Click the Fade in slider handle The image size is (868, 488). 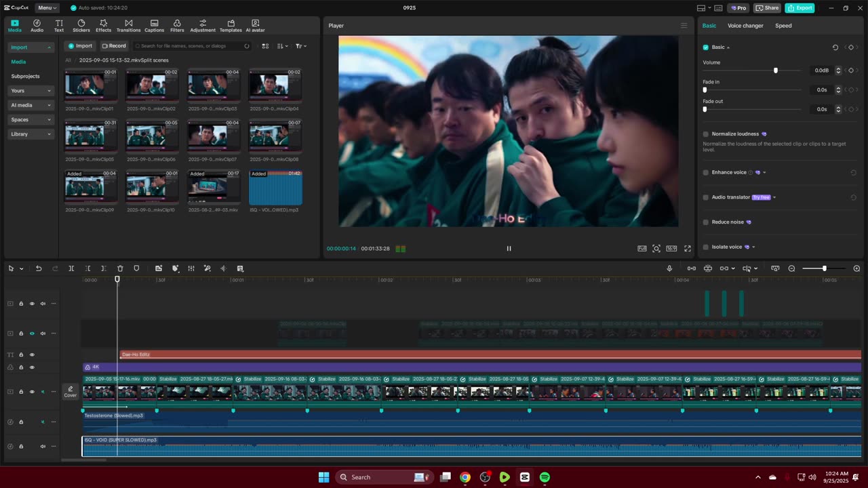705,90
